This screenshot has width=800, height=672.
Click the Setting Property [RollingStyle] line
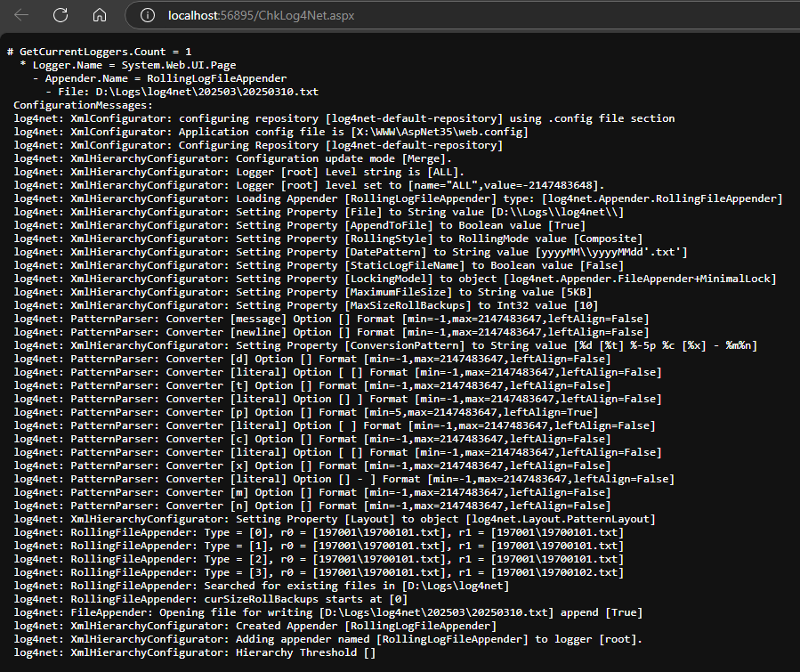(327, 239)
